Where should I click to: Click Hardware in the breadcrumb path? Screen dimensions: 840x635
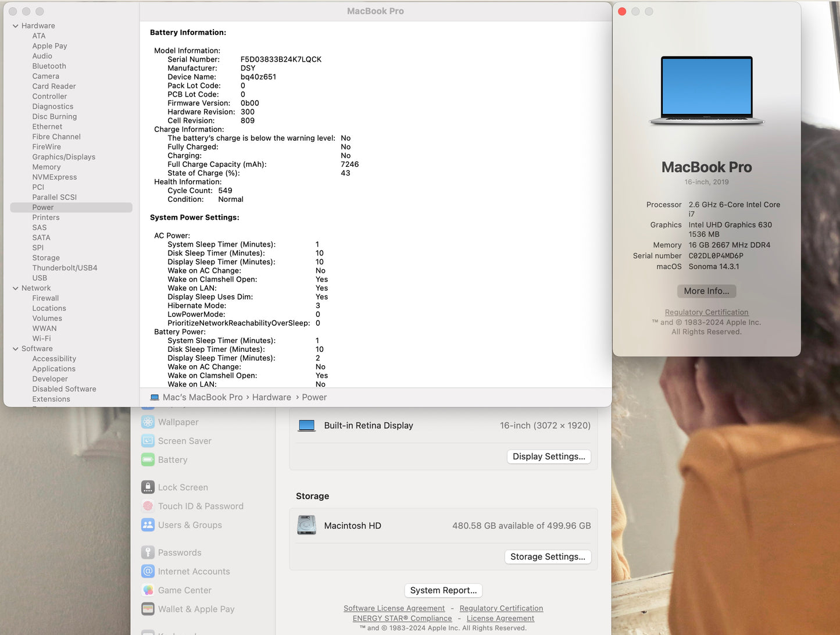click(x=271, y=397)
